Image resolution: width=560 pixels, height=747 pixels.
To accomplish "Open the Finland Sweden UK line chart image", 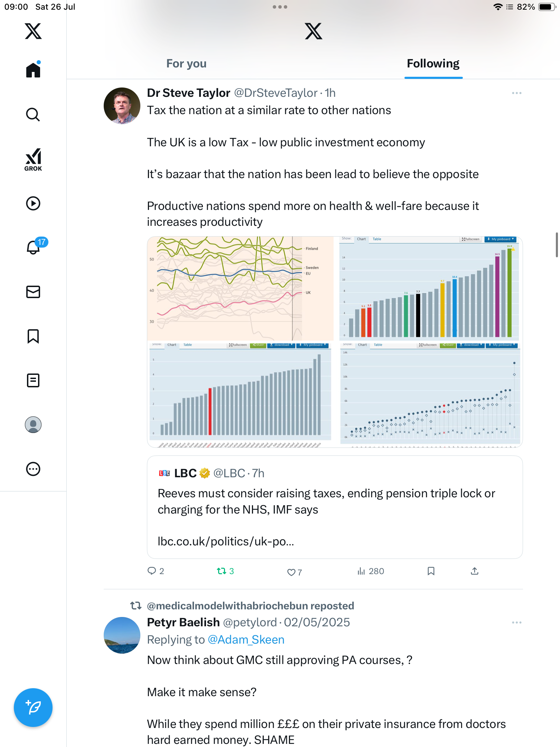I will tap(241, 288).
